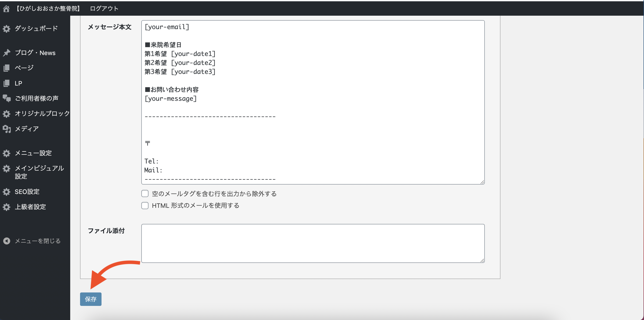Click the media icon beside メディア

pyautogui.click(x=6, y=129)
